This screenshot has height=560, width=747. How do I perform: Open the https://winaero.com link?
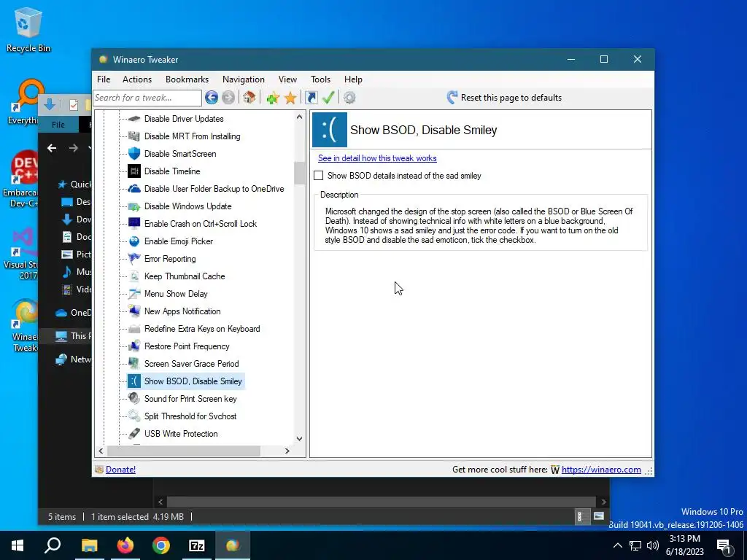click(x=601, y=470)
